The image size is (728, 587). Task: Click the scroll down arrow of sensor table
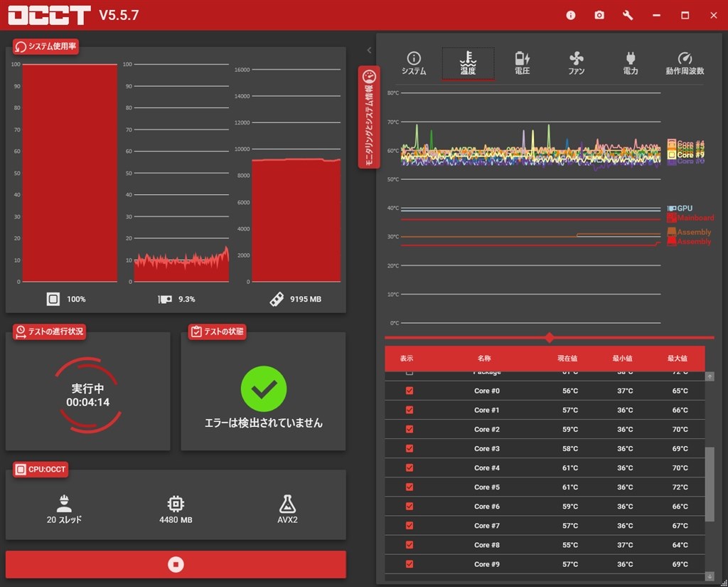point(710,576)
